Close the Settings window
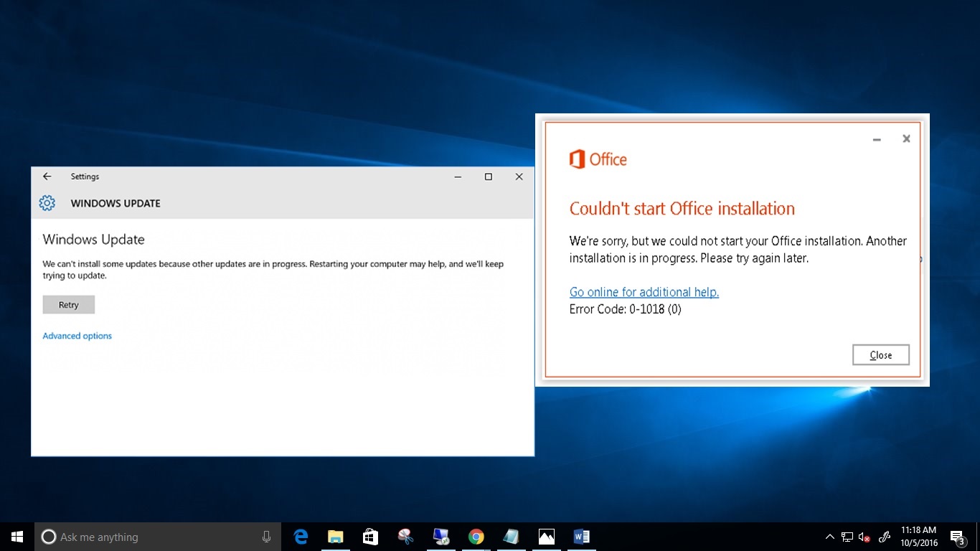Viewport: 980px width, 551px height. tap(519, 176)
